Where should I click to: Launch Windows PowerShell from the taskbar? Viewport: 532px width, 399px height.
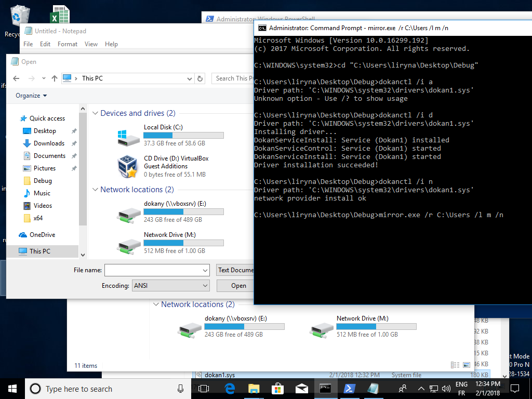[349, 388]
